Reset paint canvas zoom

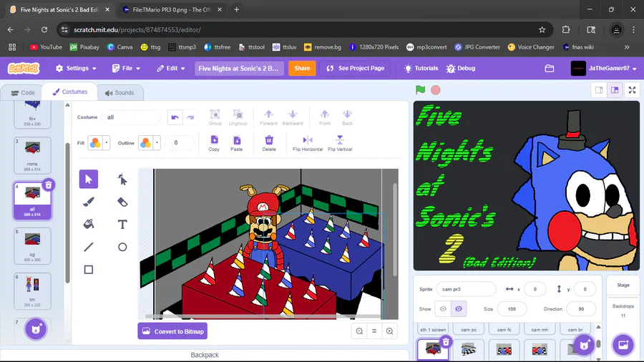(374, 331)
